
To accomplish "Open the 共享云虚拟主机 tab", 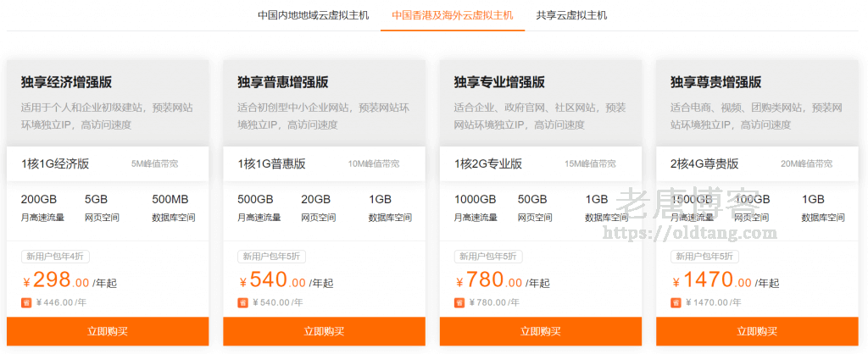I will tap(571, 15).
